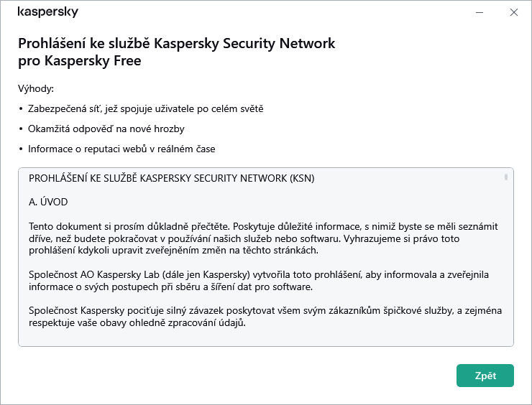532x405 pixels.
Task: Click 'pro Kaspersky Free' in the title
Action: (79, 61)
